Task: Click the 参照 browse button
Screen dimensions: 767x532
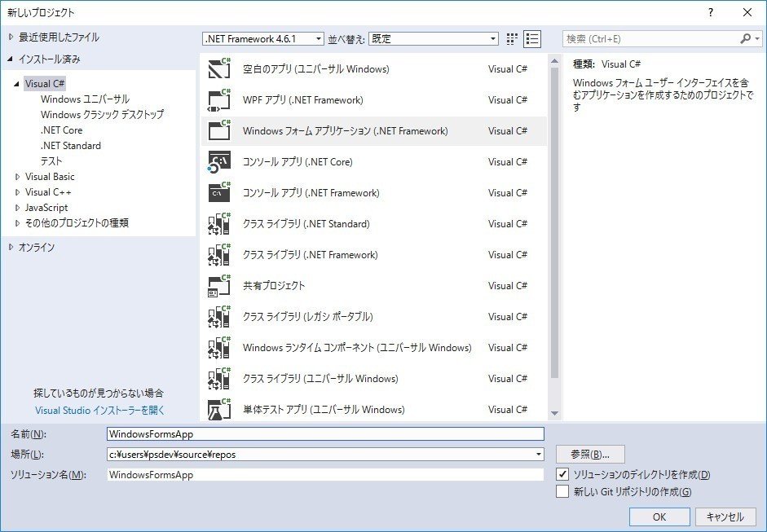Action: pos(588,454)
